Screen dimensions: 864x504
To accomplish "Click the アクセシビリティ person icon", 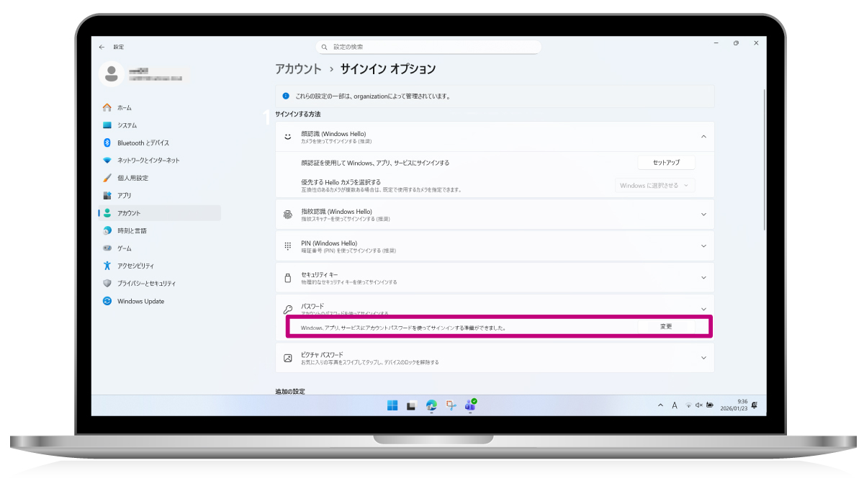I will click(107, 266).
